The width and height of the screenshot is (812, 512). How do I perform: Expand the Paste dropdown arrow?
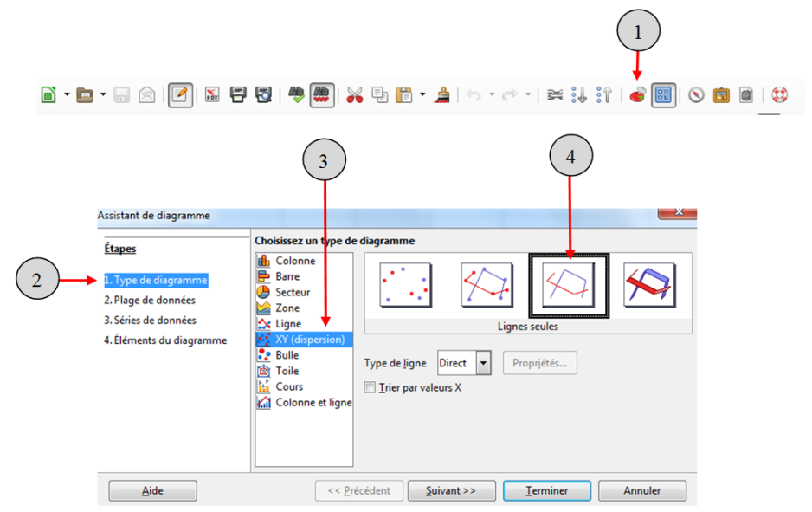(x=422, y=94)
